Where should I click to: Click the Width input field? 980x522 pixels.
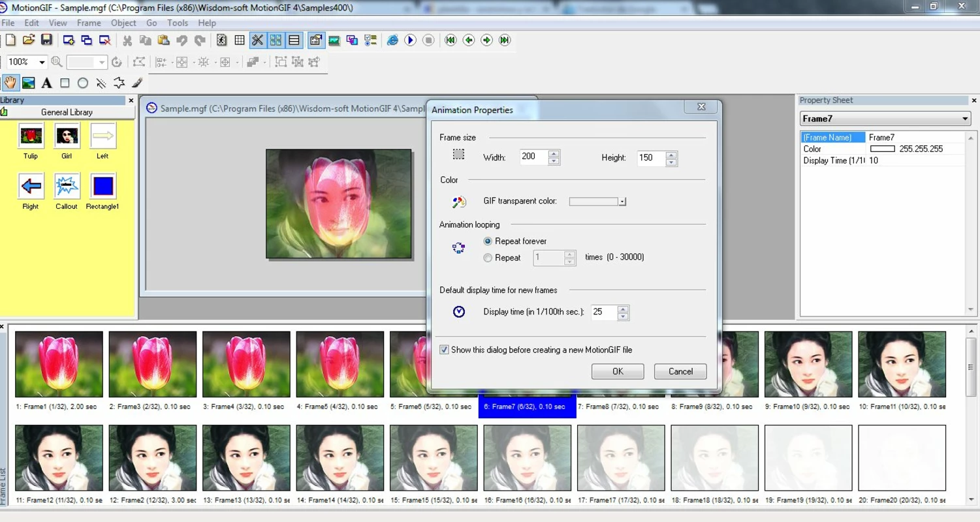click(533, 157)
